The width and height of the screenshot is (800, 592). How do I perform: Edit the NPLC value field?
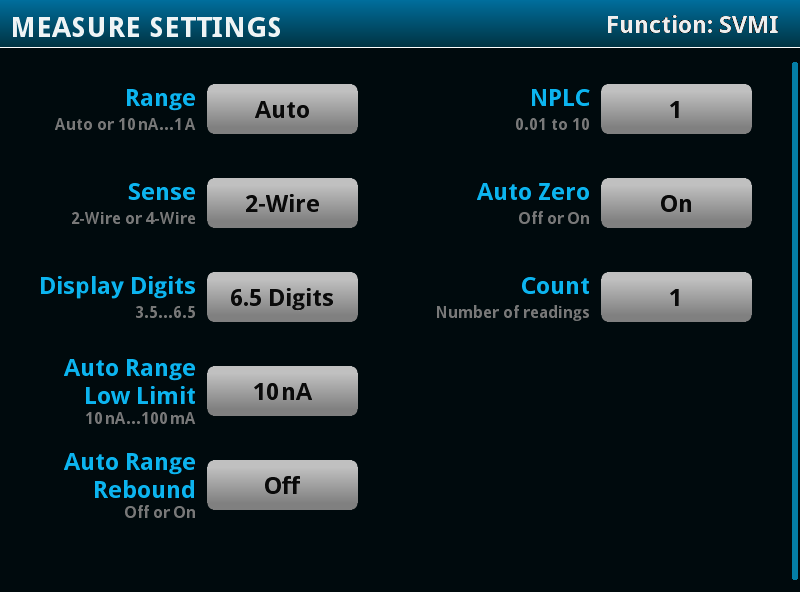[x=676, y=110]
